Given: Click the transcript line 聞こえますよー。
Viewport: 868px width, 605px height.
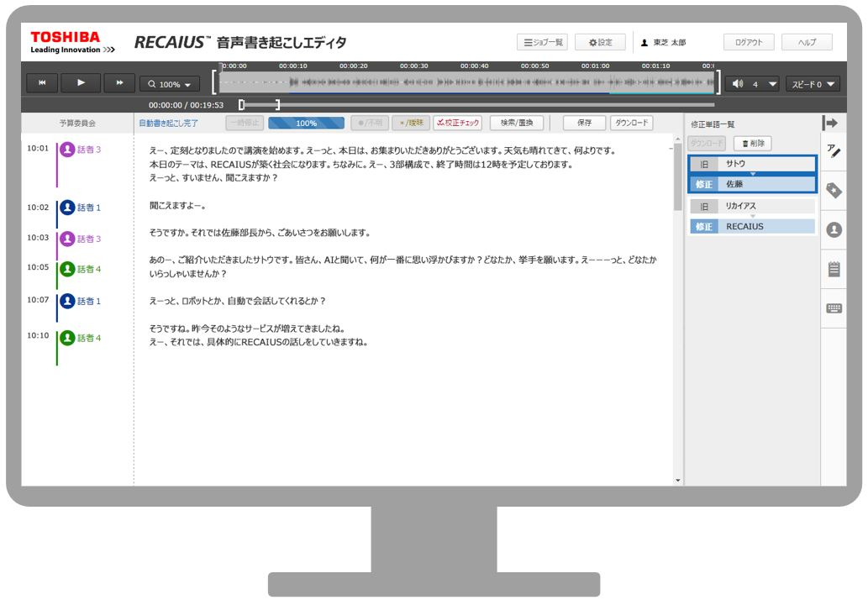Looking at the screenshot, I should coord(177,205).
